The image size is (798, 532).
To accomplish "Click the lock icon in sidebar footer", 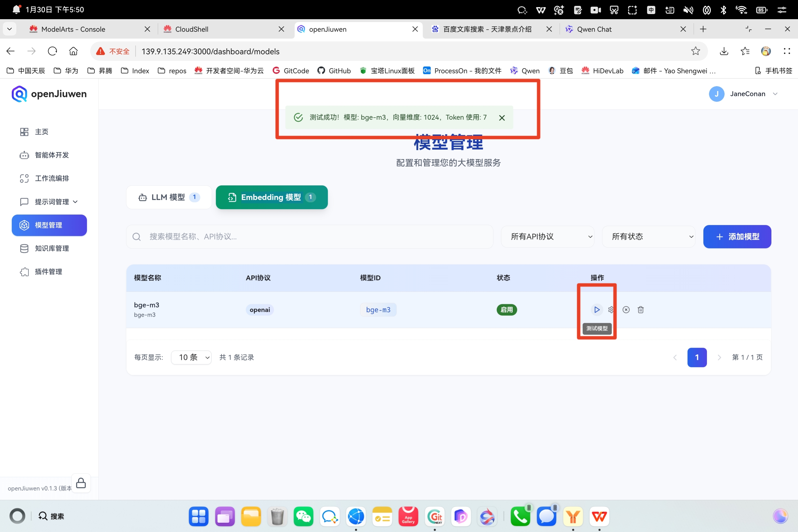I will 81,483.
